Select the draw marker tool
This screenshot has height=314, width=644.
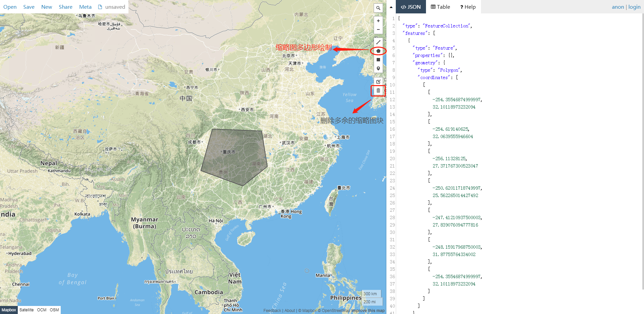[x=378, y=68]
